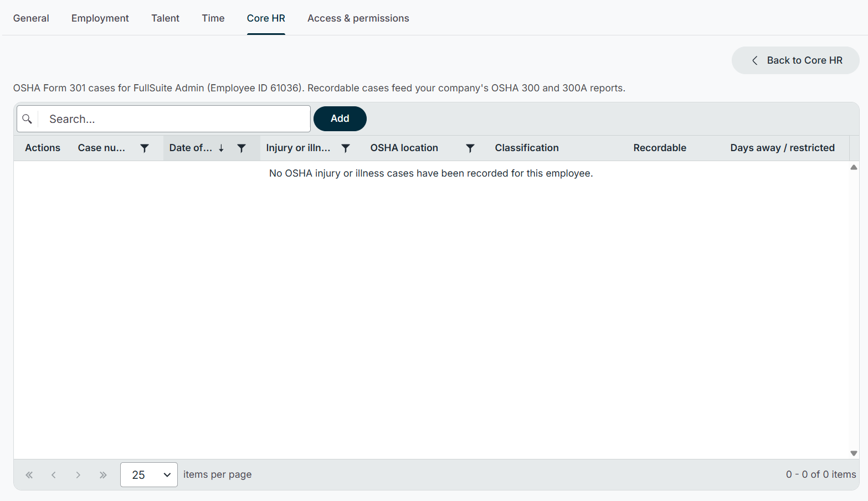Open the Injury or illness column filter
The height and width of the screenshot is (501, 868).
tap(346, 148)
